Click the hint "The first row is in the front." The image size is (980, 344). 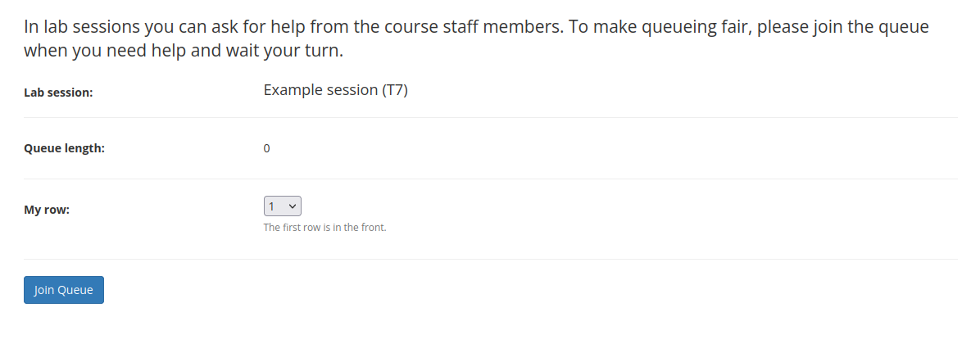click(x=324, y=228)
